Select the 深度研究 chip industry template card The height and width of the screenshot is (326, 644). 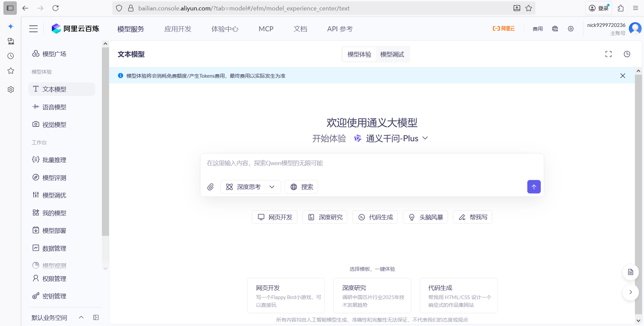click(x=372, y=296)
